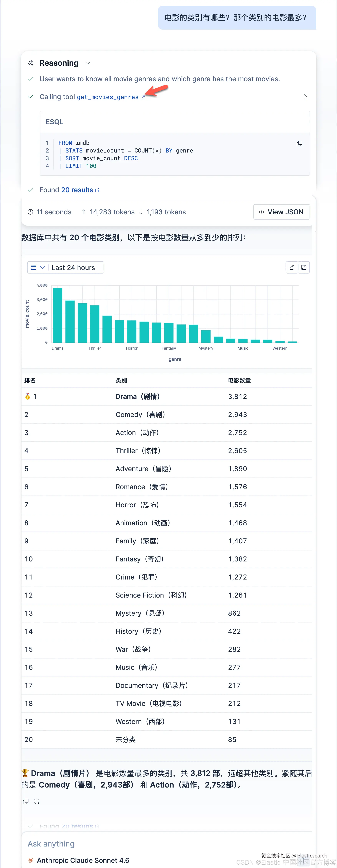Click the View JSON button
The width and height of the screenshot is (337, 868).
pyautogui.click(x=281, y=212)
